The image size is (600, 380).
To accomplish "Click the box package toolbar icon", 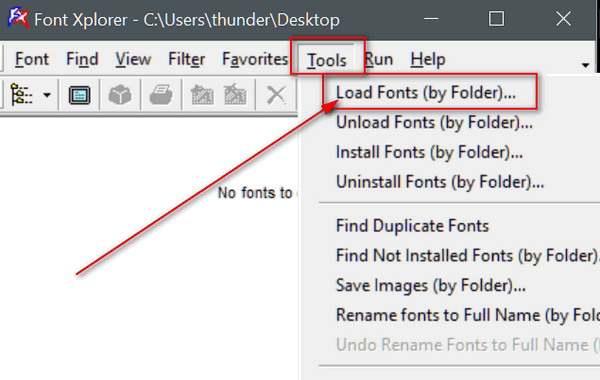I will 120,95.
